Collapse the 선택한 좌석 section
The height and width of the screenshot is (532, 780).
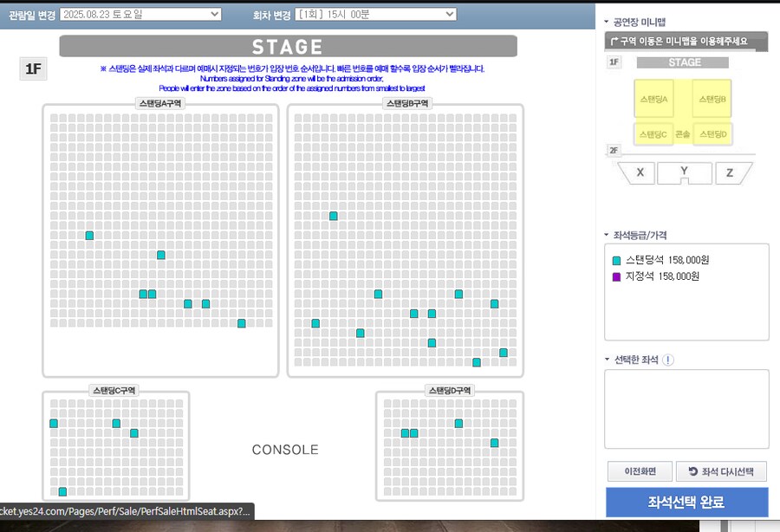608,360
